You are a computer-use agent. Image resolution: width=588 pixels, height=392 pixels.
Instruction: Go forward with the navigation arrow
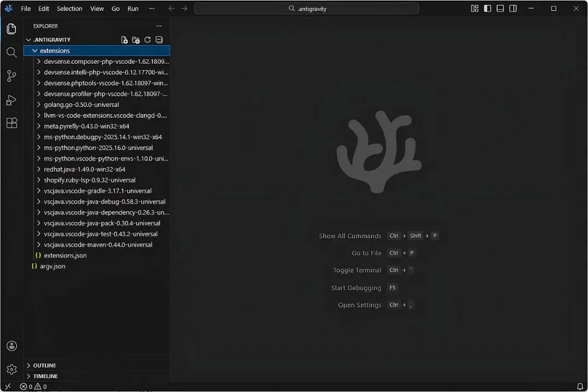click(x=184, y=8)
